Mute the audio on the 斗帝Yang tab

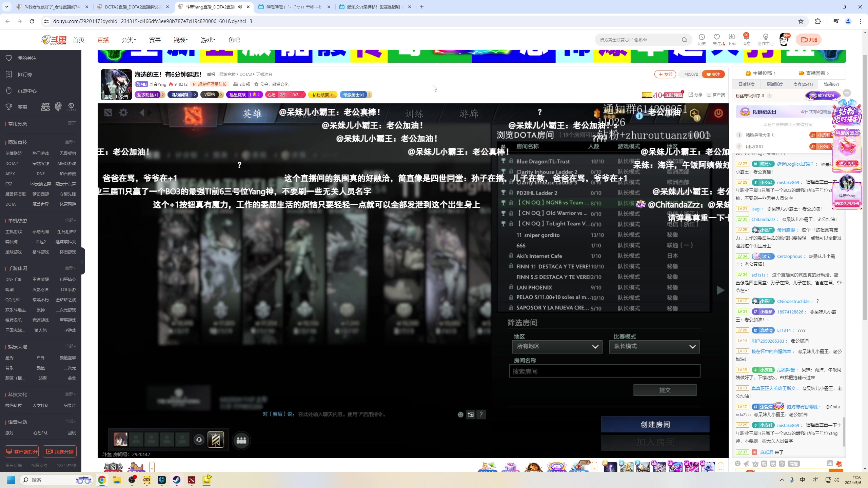pos(240,7)
